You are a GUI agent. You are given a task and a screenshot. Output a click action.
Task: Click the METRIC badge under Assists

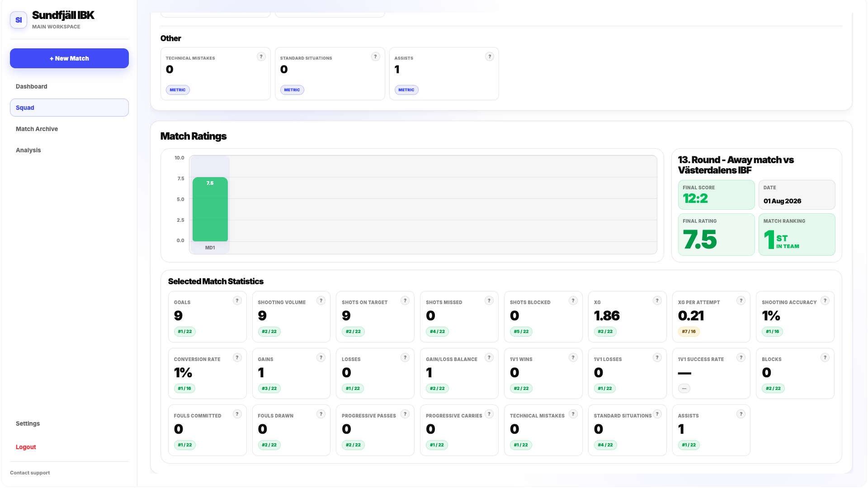tap(406, 90)
